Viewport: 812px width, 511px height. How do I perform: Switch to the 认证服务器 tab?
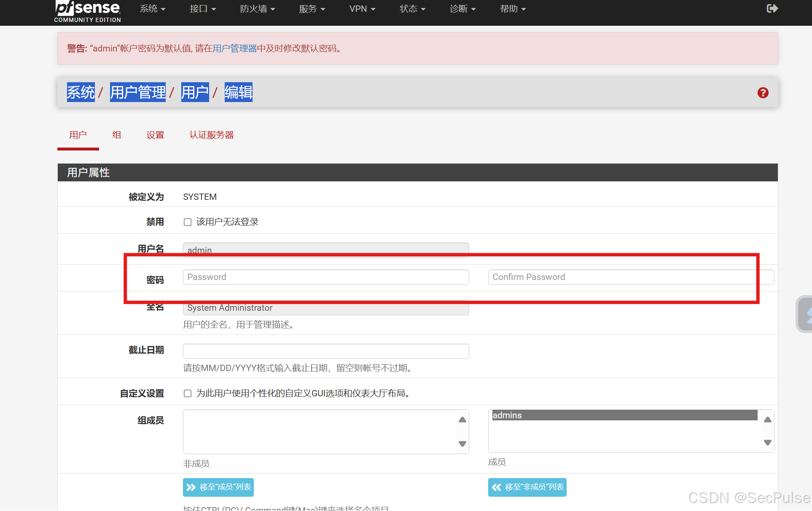click(x=211, y=135)
